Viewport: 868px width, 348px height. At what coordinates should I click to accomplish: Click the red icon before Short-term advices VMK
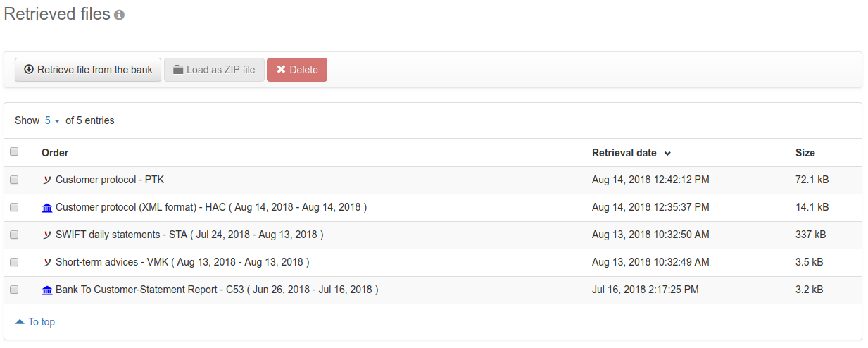tap(46, 262)
